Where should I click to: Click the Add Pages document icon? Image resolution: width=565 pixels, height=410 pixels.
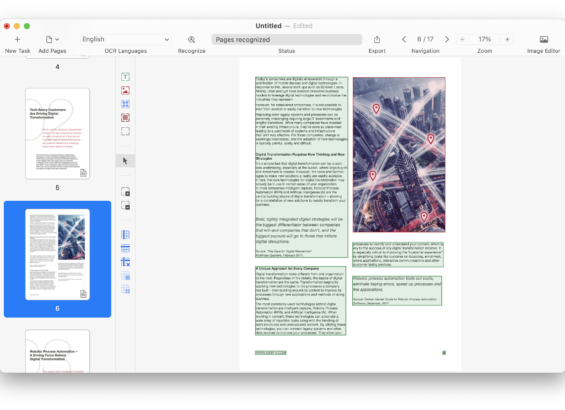tap(49, 39)
